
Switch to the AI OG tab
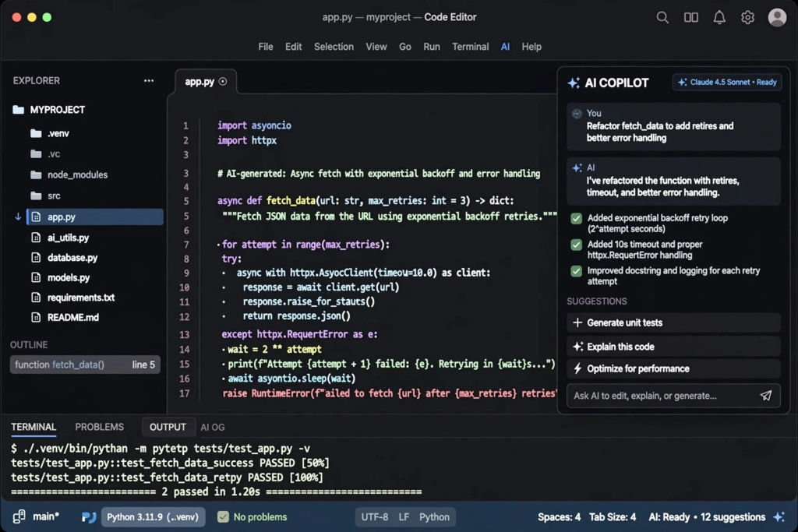click(213, 427)
